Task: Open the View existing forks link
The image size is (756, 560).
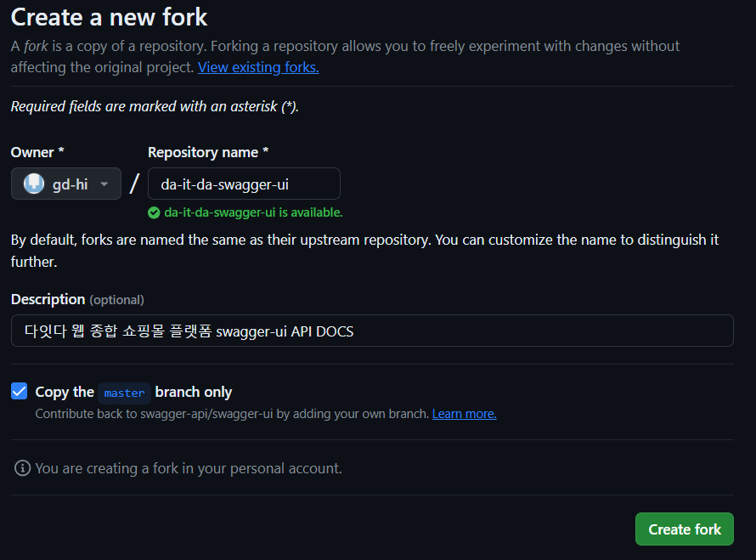Action: coord(258,67)
